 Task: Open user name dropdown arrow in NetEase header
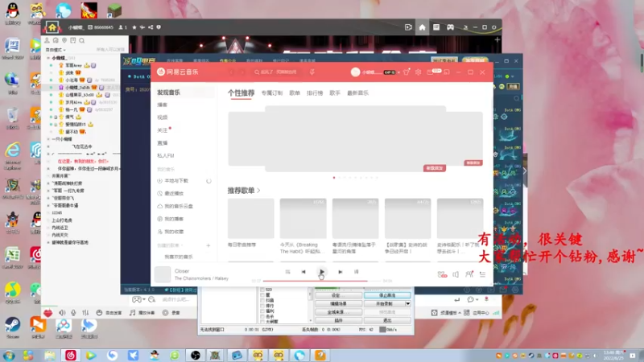(x=398, y=72)
